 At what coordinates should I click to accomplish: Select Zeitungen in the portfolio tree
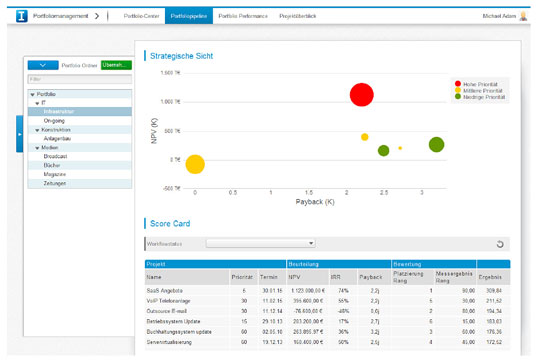click(x=80, y=184)
